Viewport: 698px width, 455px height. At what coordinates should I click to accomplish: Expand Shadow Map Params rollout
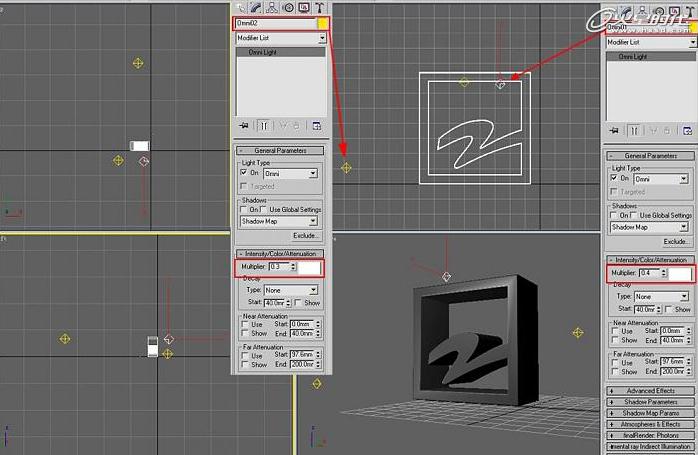coord(650,413)
